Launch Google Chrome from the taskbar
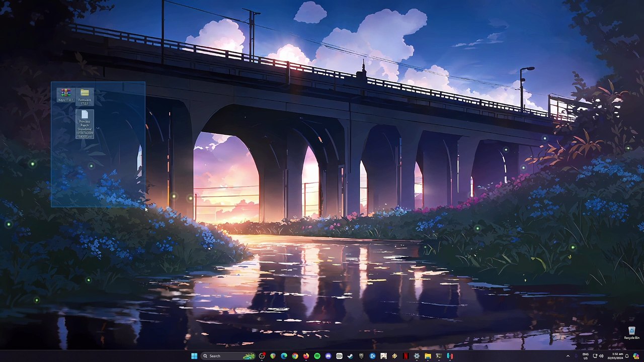The width and height of the screenshot is (644, 362). (x=295, y=356)
